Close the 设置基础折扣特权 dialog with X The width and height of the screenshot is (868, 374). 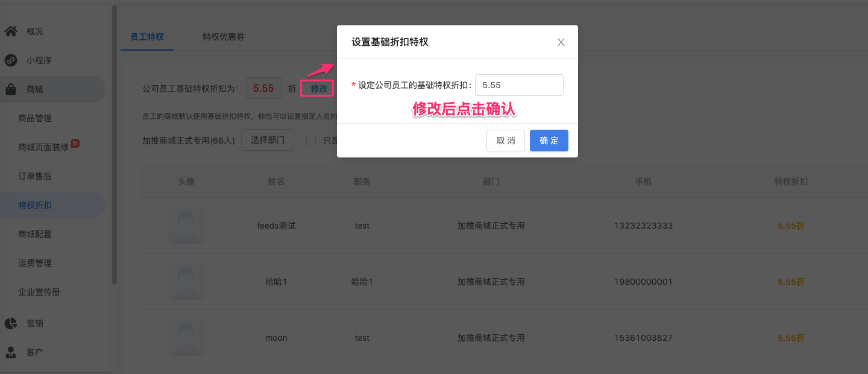561,42
